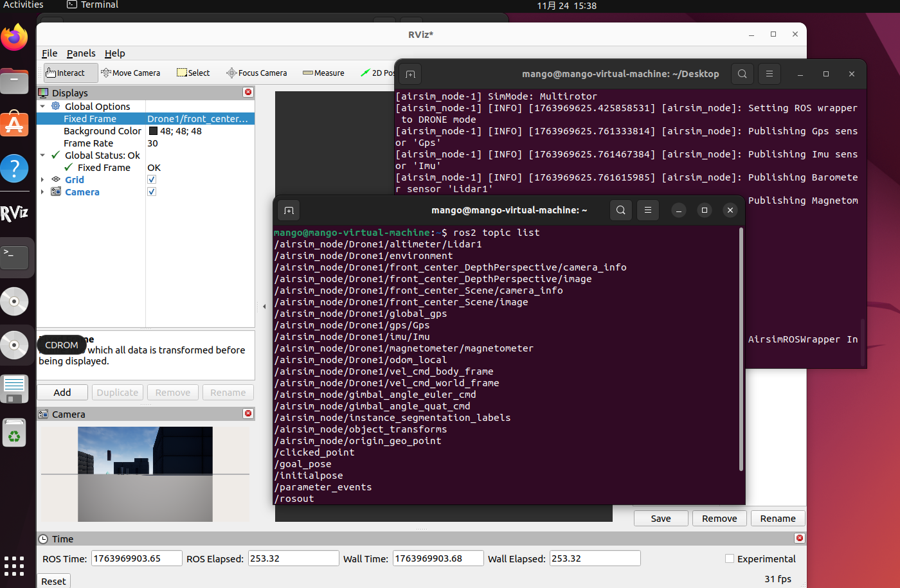Choose the Select tool in RViz

(194, 73)
